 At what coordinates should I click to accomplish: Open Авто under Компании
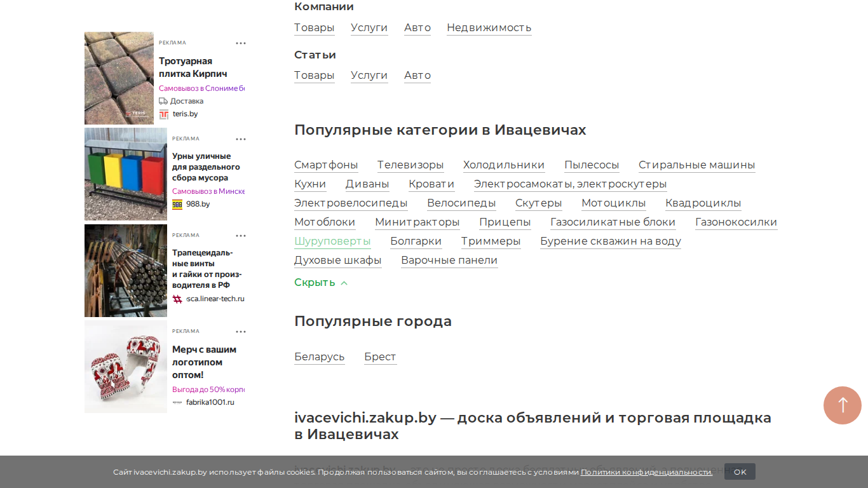click(417, 28)
